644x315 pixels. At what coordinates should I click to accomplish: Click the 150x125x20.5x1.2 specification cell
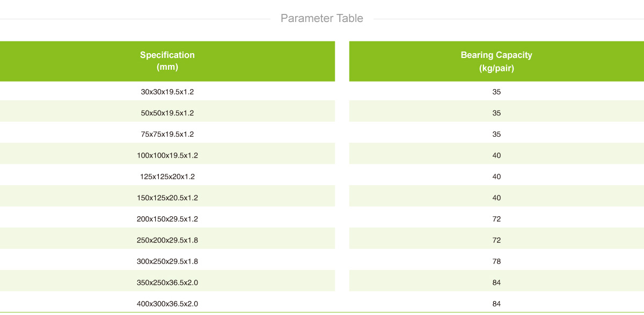[167, 197]
